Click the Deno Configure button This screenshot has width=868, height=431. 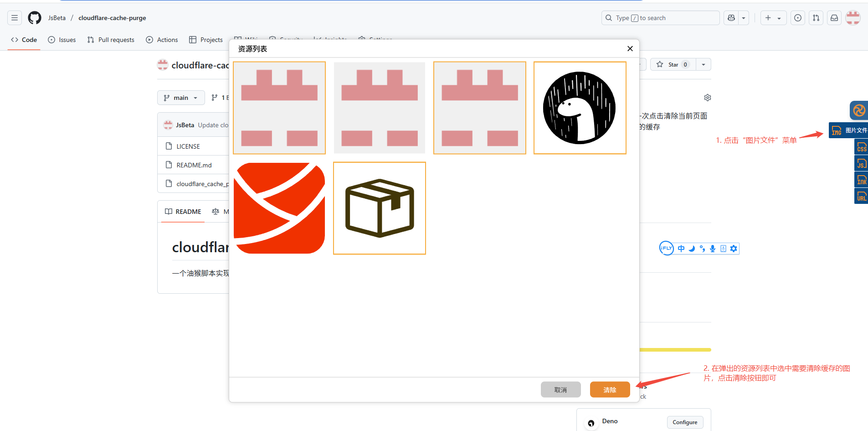pos(685,422)
